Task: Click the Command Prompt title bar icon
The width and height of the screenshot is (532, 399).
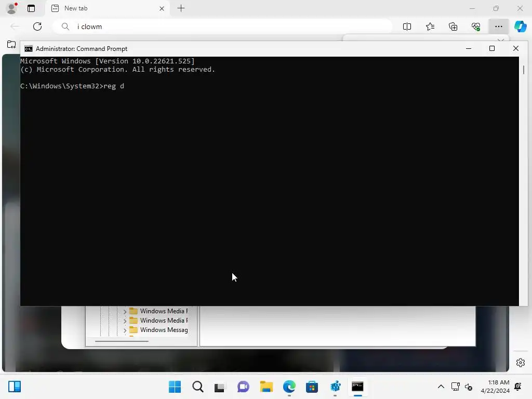Action: click(29, 49)
